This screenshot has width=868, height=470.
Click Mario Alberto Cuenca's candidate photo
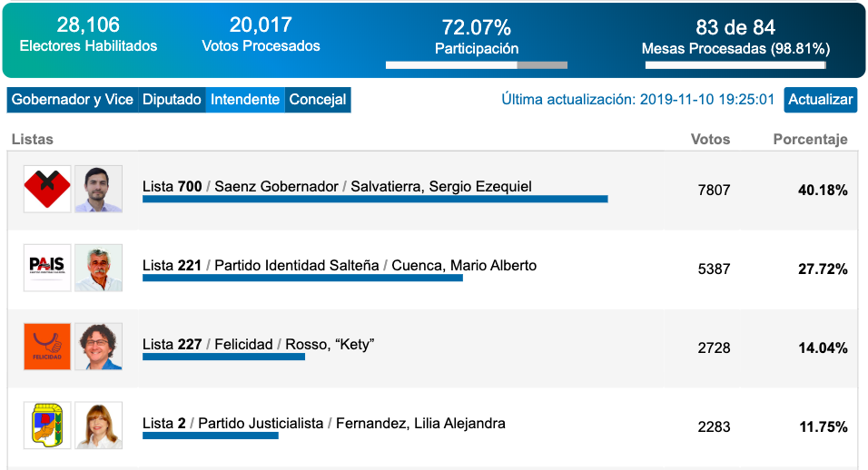point(98,268)
